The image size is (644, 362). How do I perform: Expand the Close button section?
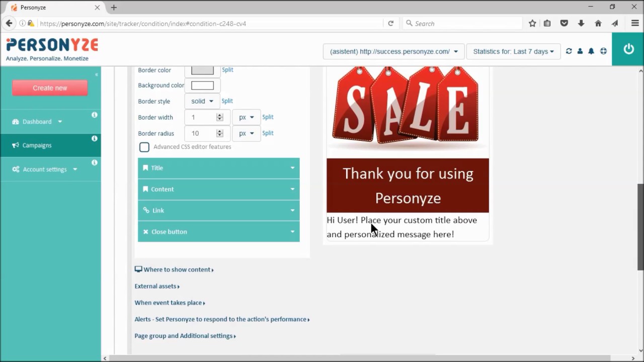[x=219, y=232]
